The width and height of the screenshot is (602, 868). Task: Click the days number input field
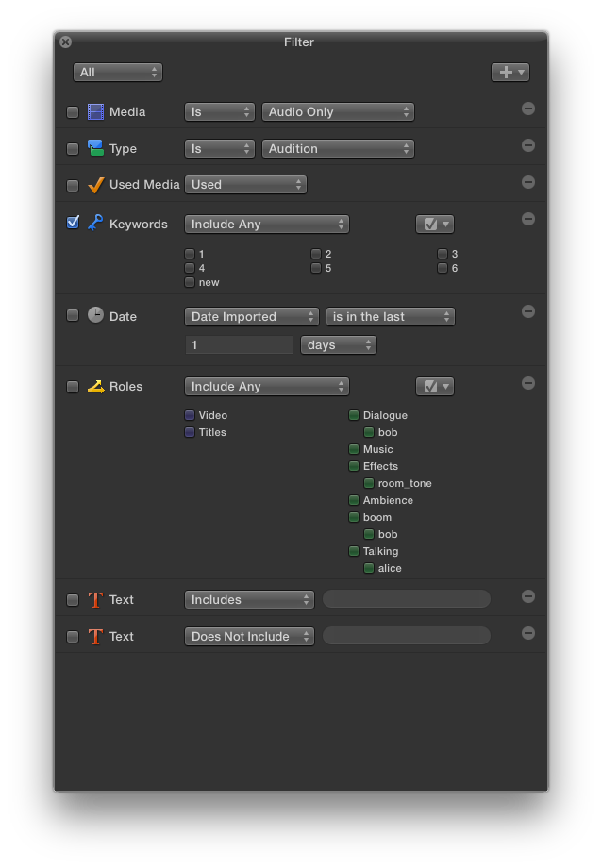pos(239,345)
